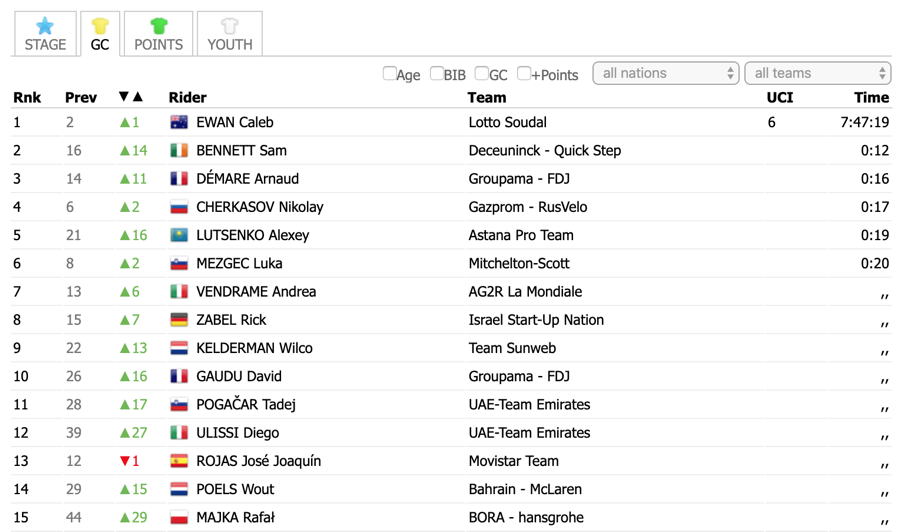Tick the +Points checkbox

tap(523, 73)
